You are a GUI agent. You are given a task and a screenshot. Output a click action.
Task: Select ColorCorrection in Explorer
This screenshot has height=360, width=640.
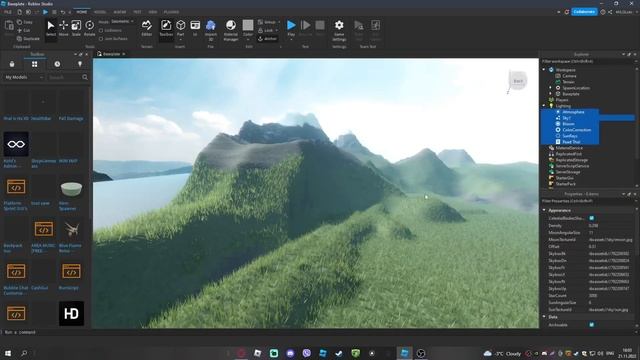click(576, 130)
